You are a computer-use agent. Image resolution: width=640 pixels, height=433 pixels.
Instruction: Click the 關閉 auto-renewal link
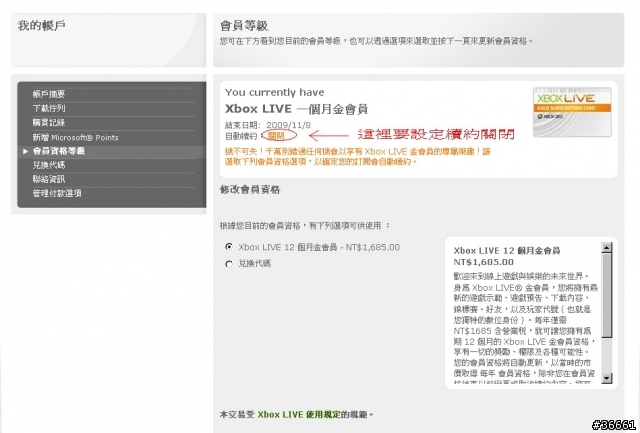(x=276, y=135)
